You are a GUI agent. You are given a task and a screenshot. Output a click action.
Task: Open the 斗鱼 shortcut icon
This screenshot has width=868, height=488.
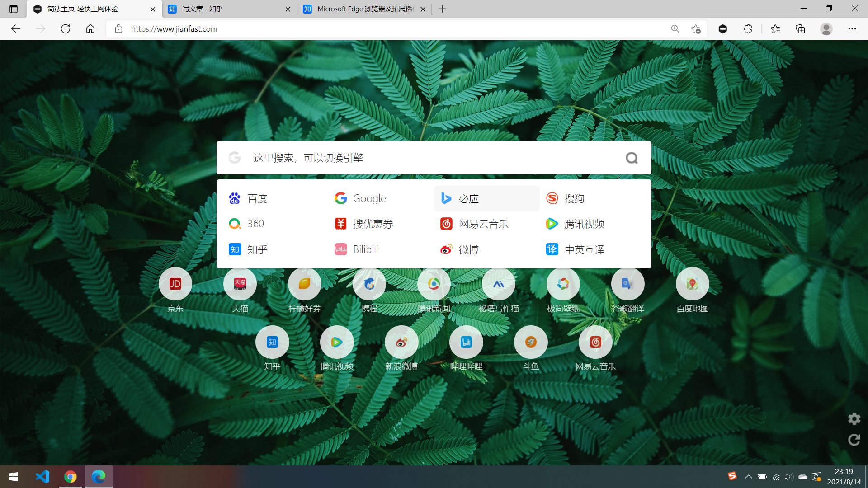click(x=531, y=342)
